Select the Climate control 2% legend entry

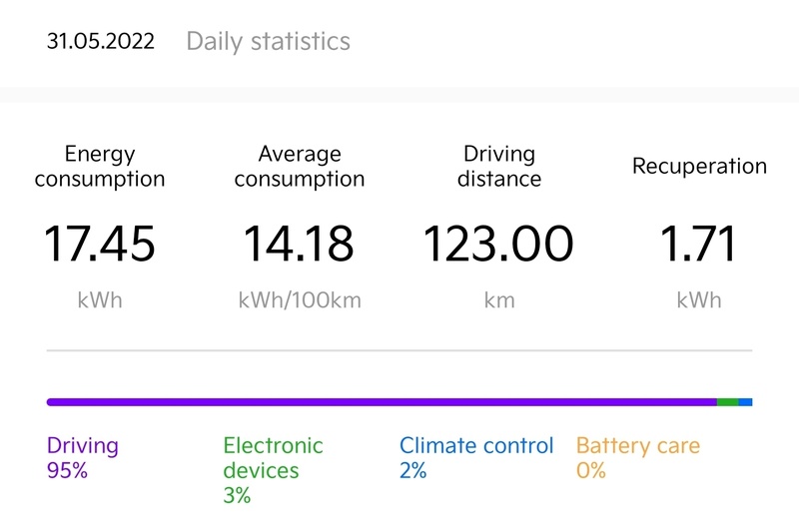click(x=476, y=457)
